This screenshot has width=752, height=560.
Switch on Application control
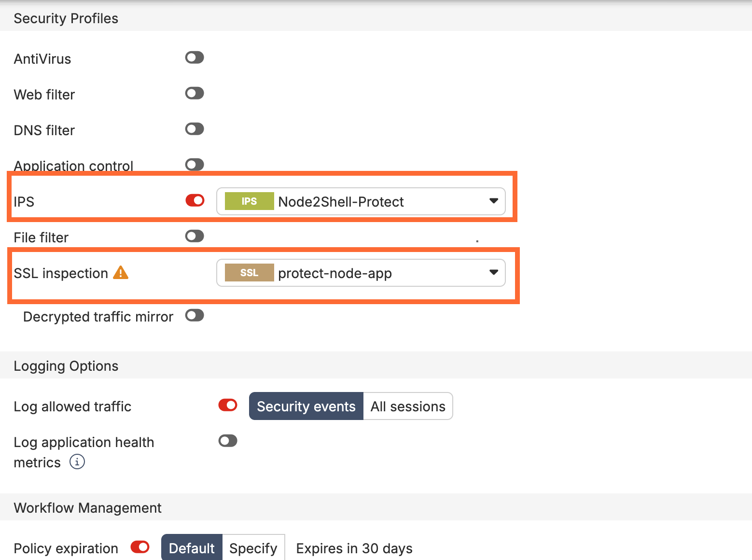195,165
